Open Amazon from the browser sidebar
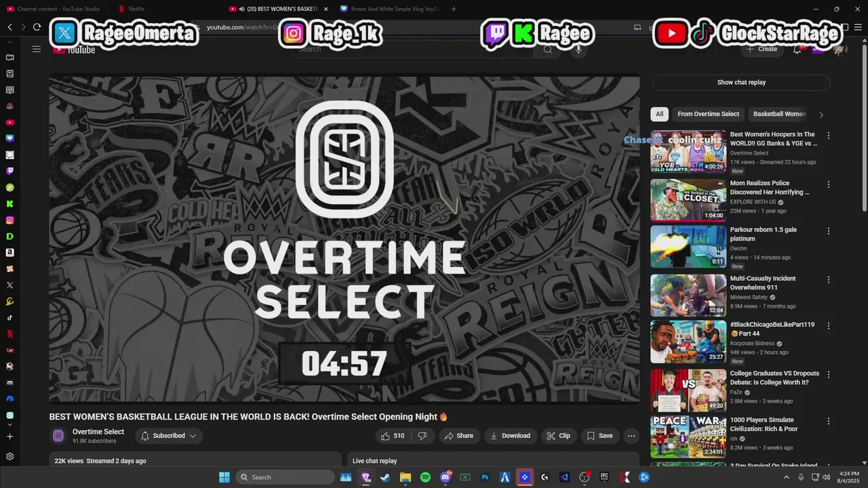 pyautogui.click(x=9, y=253)
